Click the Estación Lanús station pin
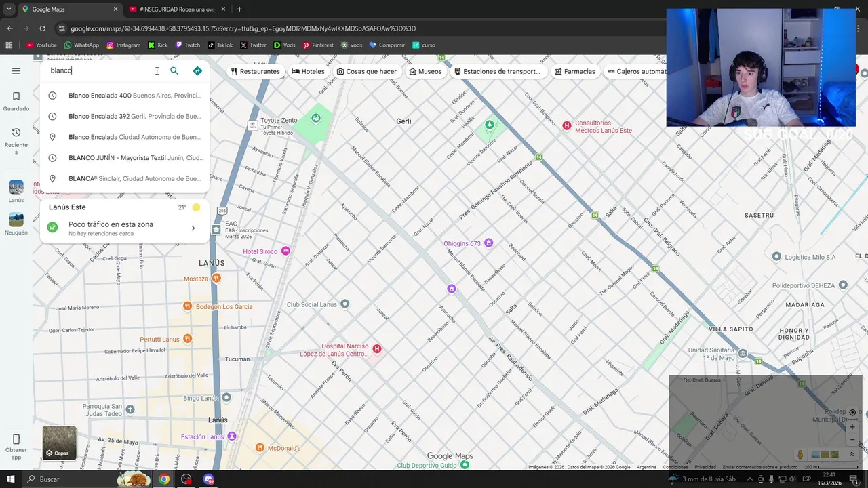 coord(232,436)
